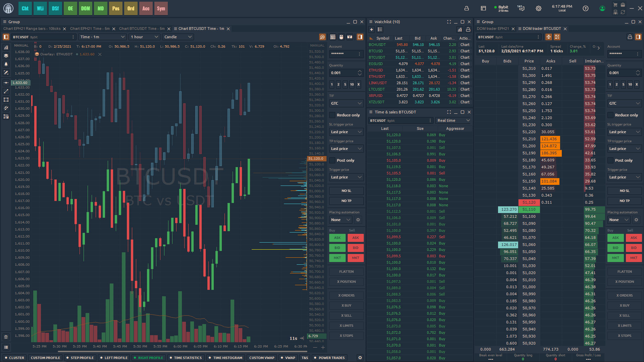Toggle the VWAP option
The width and height of the screenshot is (644, 362).
(x=288, y=358)
